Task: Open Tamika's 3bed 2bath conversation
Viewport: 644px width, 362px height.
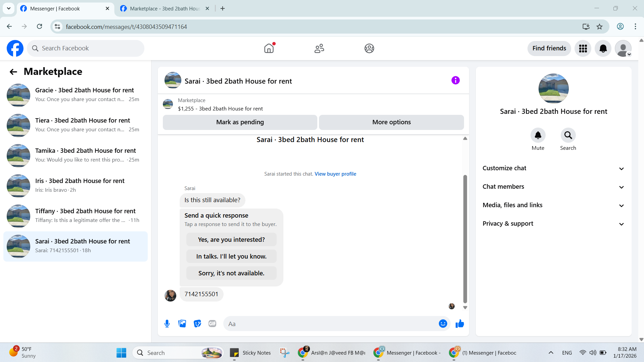Action: pos(76,155)
